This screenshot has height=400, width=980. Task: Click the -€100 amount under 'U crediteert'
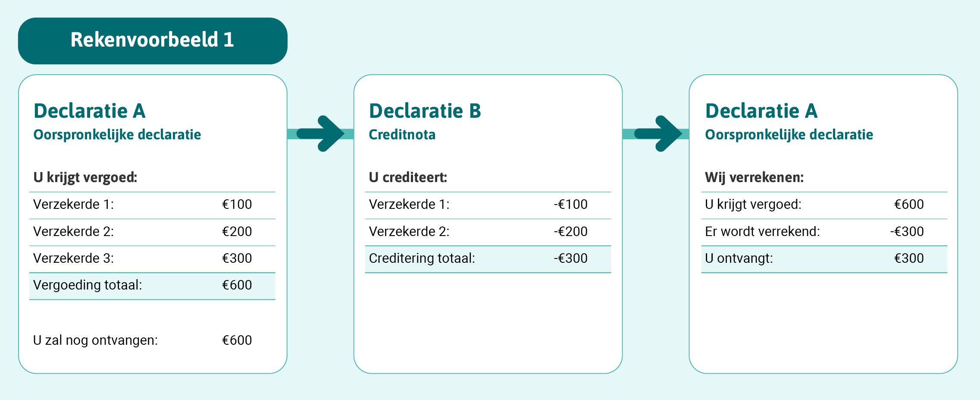(570, 205)
